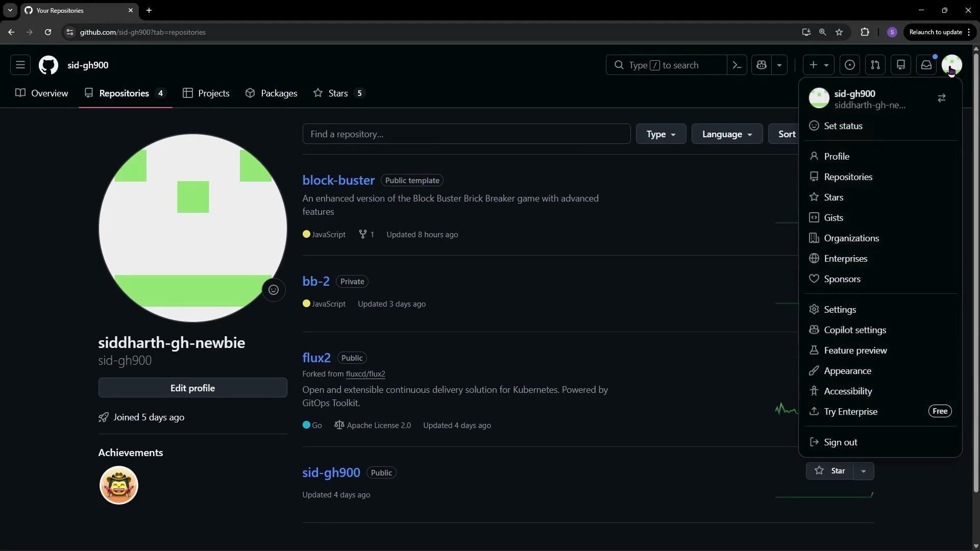This screenshot has height=551, width=980.
Task: Click the large profile avatar image
Action: click(x=193, y=228)
